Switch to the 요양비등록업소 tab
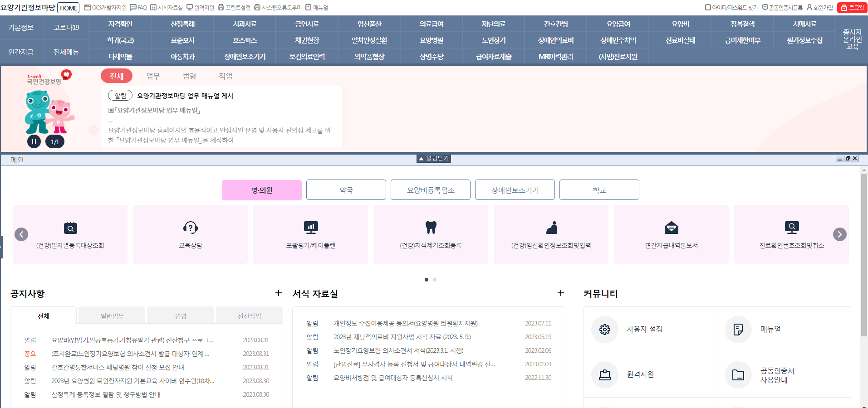Screen dimensions: 868x408 [x=431, y=190]
